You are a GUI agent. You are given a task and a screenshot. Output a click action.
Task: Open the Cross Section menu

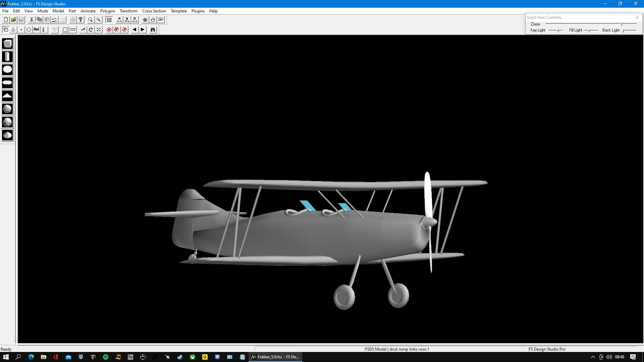(154, 11)
